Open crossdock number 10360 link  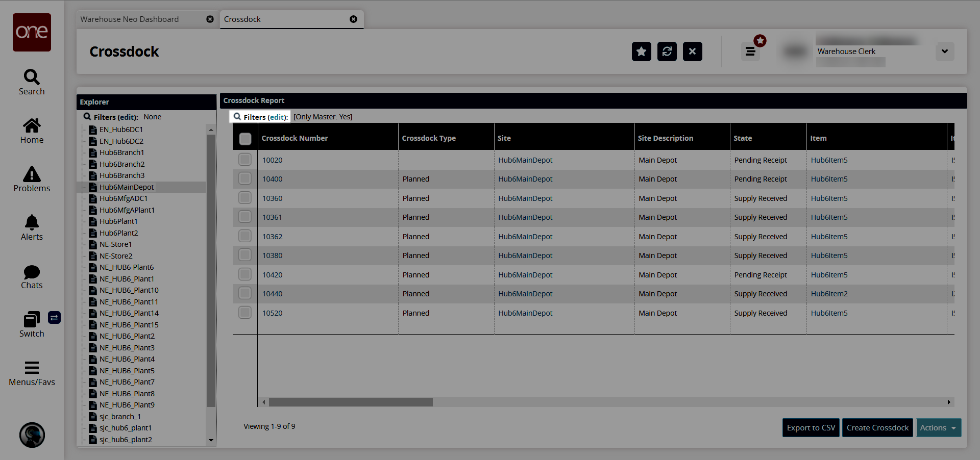click(272, 198)
